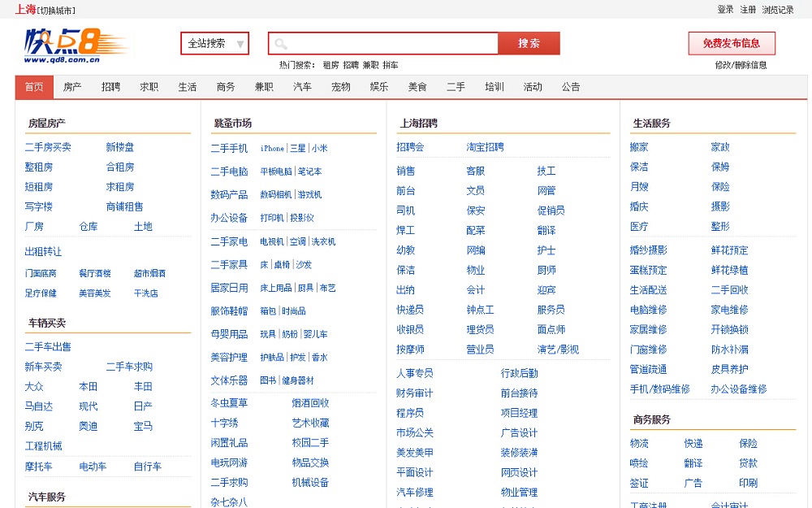Image resolution: width=812 pixels, height=508 pixels.
Task: Open the 注册 registration link
Action: [748, 10]
